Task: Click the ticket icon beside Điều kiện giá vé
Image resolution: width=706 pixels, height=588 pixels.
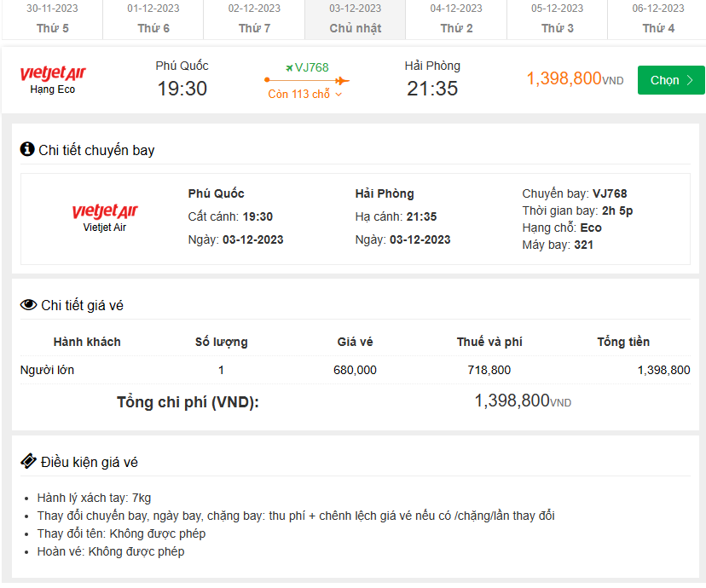Action: click(28, 462)
